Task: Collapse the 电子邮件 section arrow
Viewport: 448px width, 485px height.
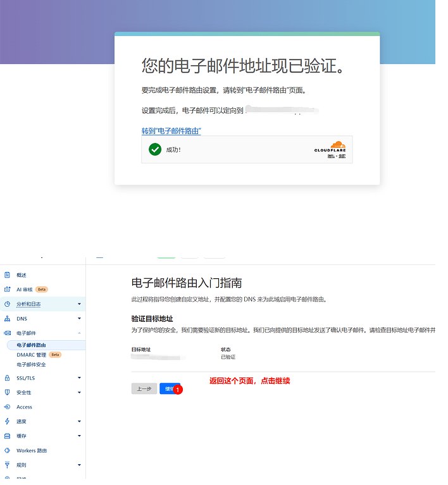Action: [x=79, y=333]
